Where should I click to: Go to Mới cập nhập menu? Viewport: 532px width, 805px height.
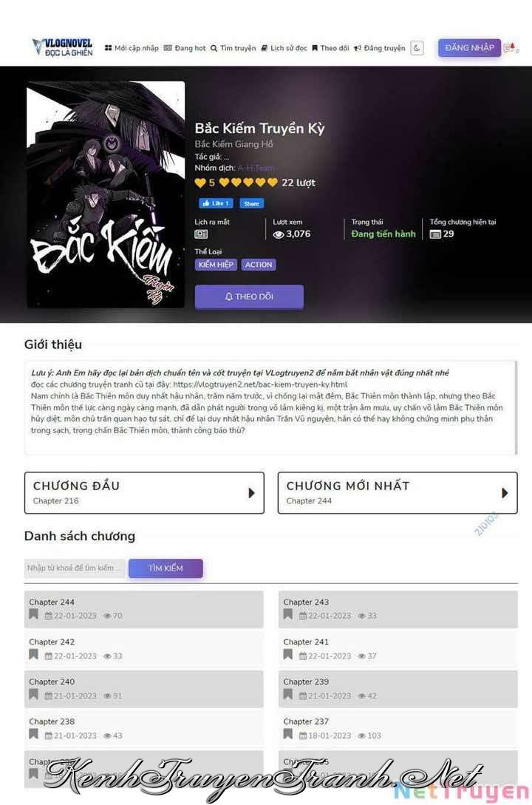coord(132,48)
